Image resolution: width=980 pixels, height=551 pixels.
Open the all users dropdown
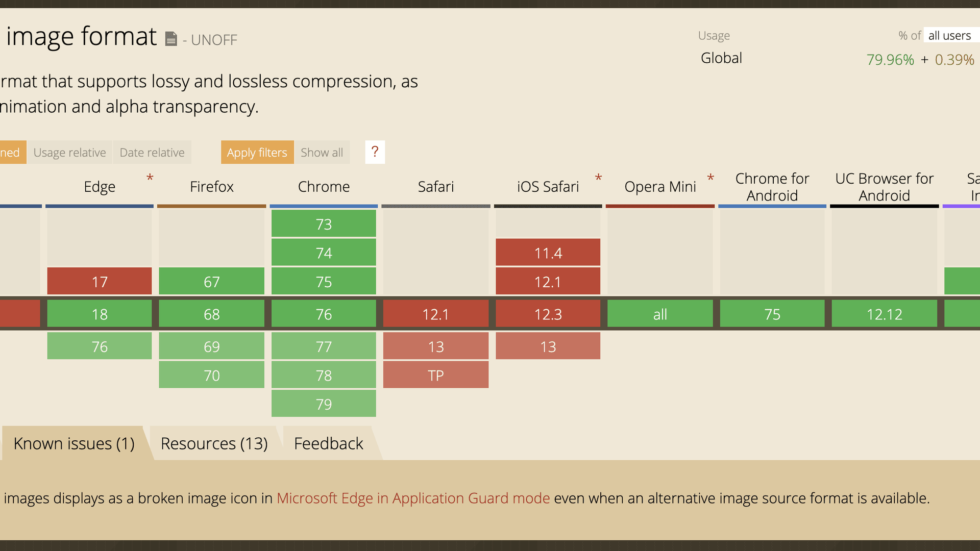950,36
